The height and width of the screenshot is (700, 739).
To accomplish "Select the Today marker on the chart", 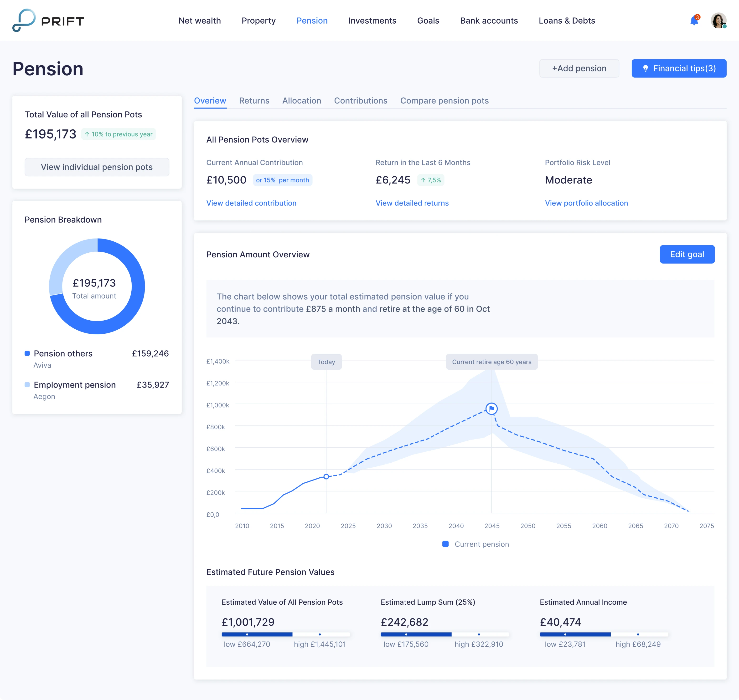I will pos(326,362).
